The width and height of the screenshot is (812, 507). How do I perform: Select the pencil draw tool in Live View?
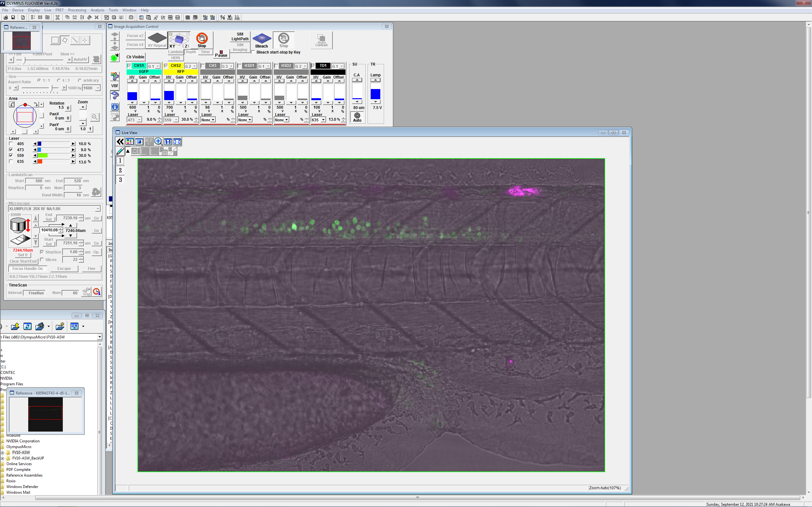[x=120, y=151]
